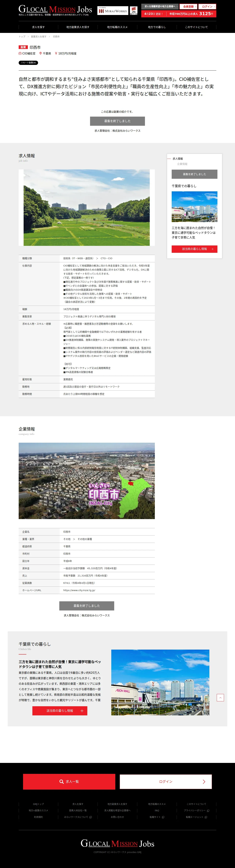Click the JPX badge in the header
Screen dimensions: 235x868
134,10
